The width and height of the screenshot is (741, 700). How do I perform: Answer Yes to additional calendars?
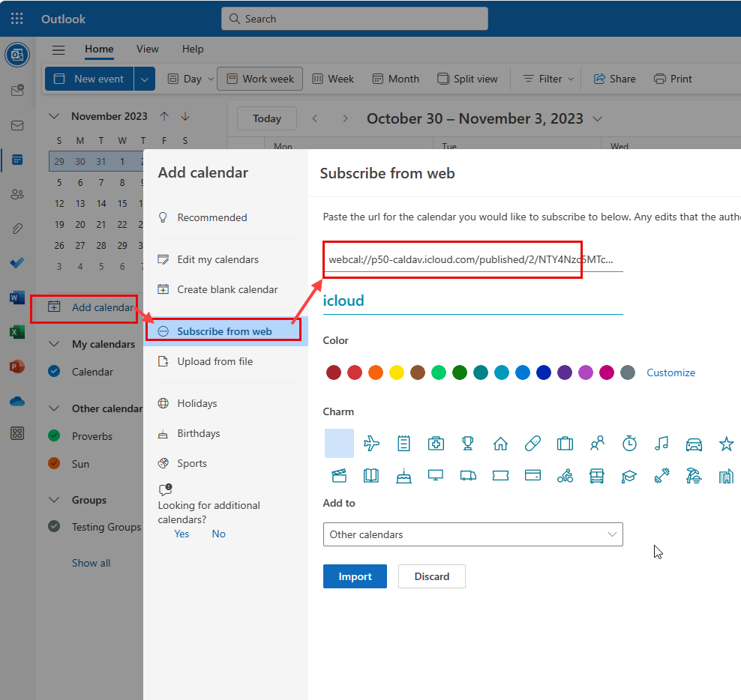[x=181, y=534]
